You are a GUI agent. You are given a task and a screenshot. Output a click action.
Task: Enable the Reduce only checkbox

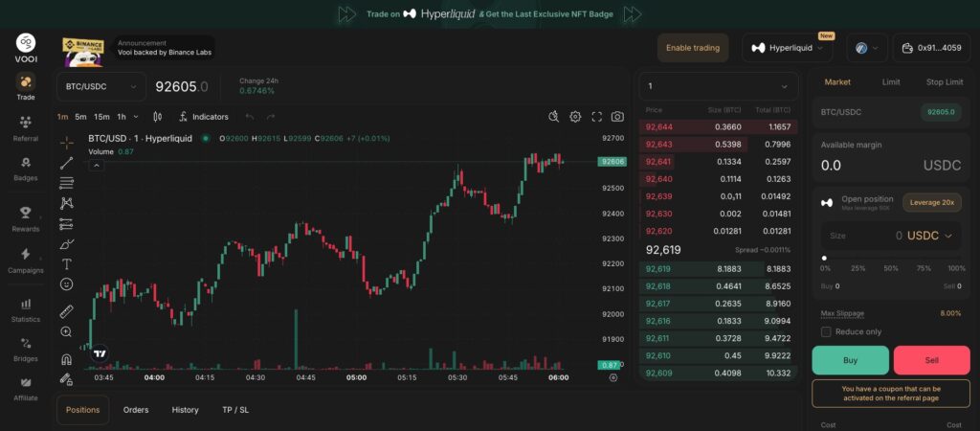(x=827, y=331)
